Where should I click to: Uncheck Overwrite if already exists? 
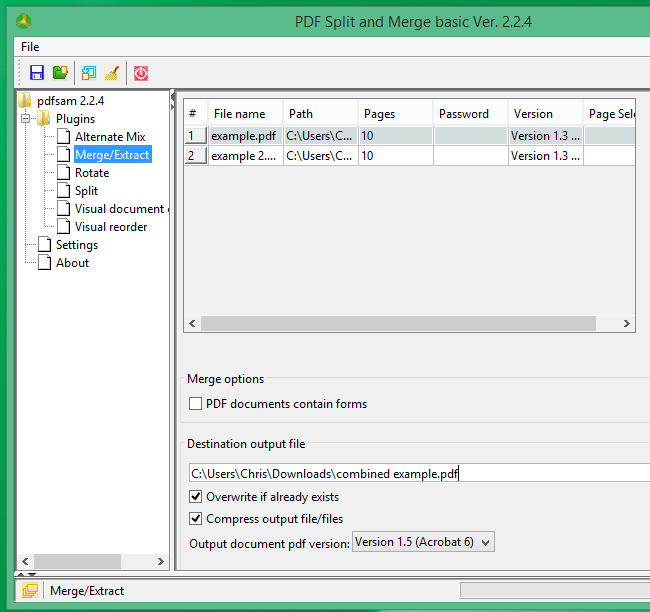pos(196,497)
